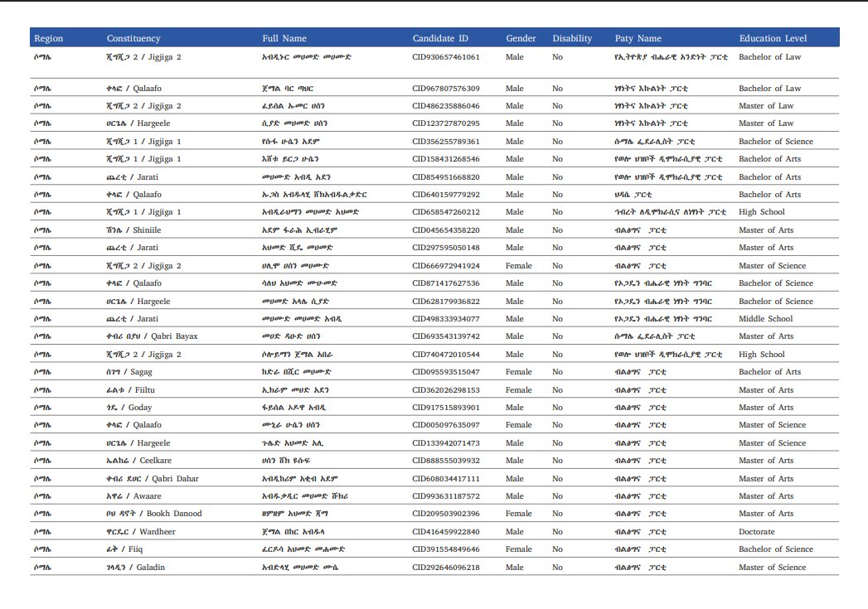The height and width of the screenshot is (609, 868).
Task: Click the Doctorate education level cell
Action: pos(757,532)
